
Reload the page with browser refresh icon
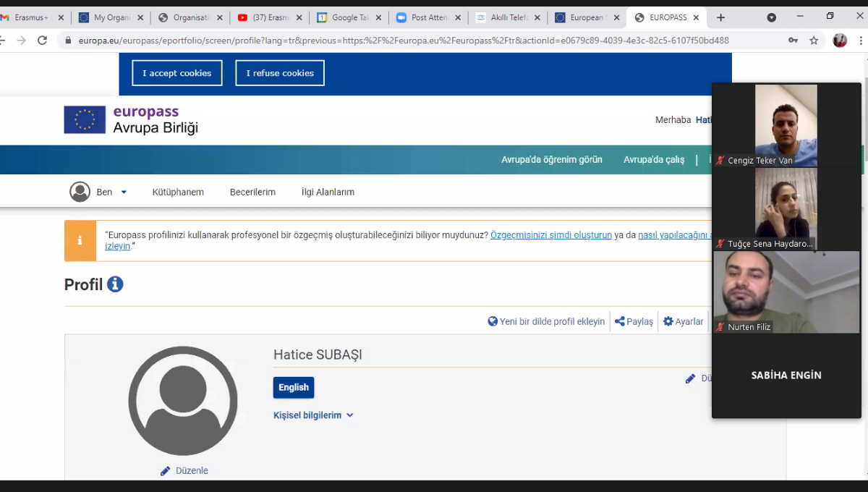43,41
